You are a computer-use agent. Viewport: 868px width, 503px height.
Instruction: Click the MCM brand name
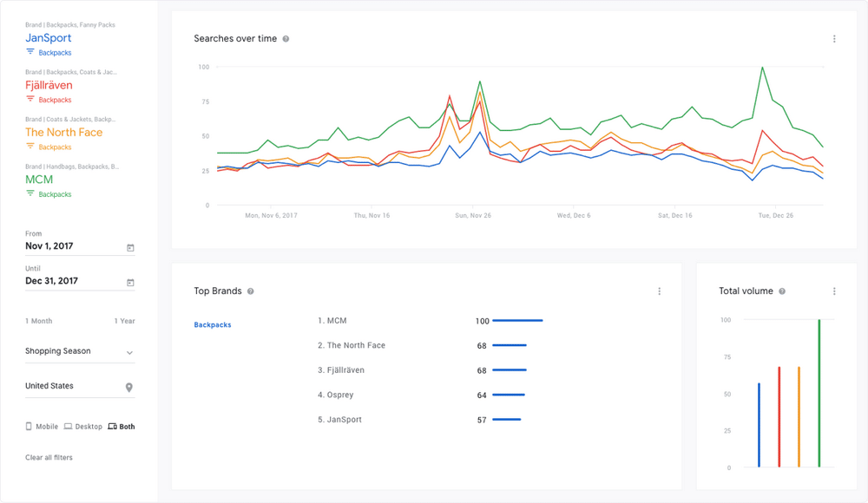pyautogui.click(x=39, y=180)
